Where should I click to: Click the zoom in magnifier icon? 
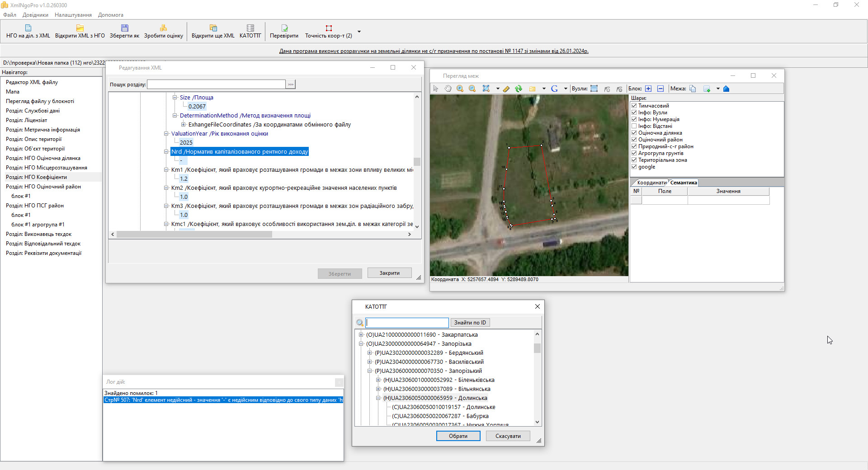[460, 89]
